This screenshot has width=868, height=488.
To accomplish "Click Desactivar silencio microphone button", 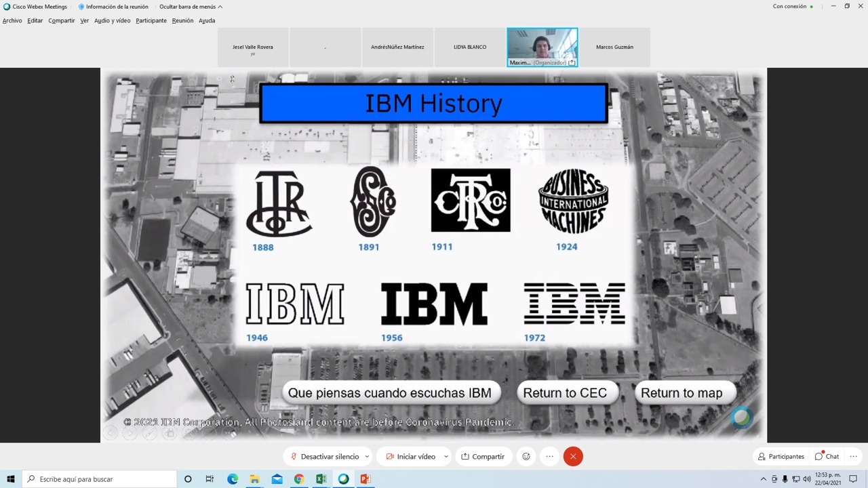I will (324, 456).
